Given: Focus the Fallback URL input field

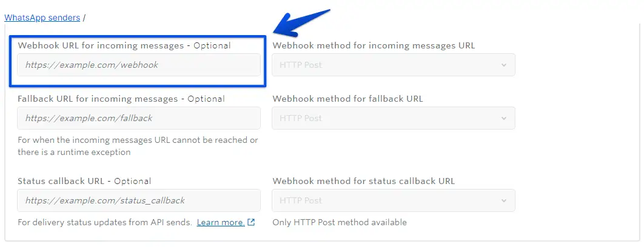Looking at the screenshot, I should click(x=139, y=118).
